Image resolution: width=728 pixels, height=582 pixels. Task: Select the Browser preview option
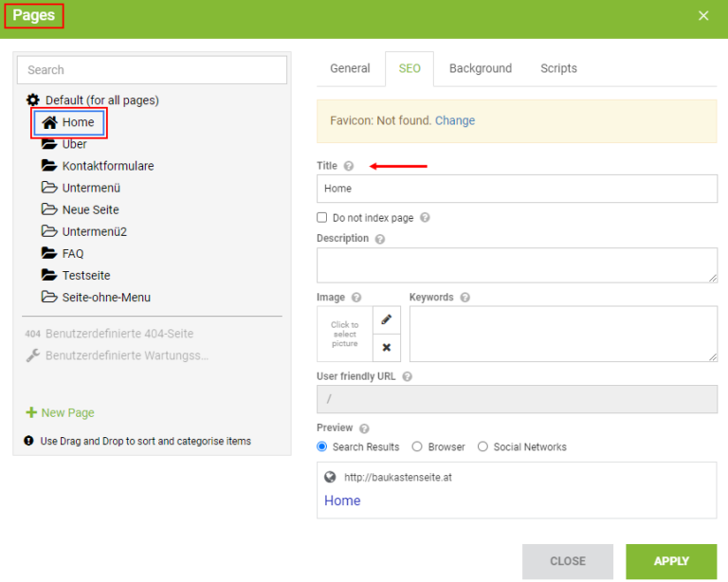click(x=417, y=446)
